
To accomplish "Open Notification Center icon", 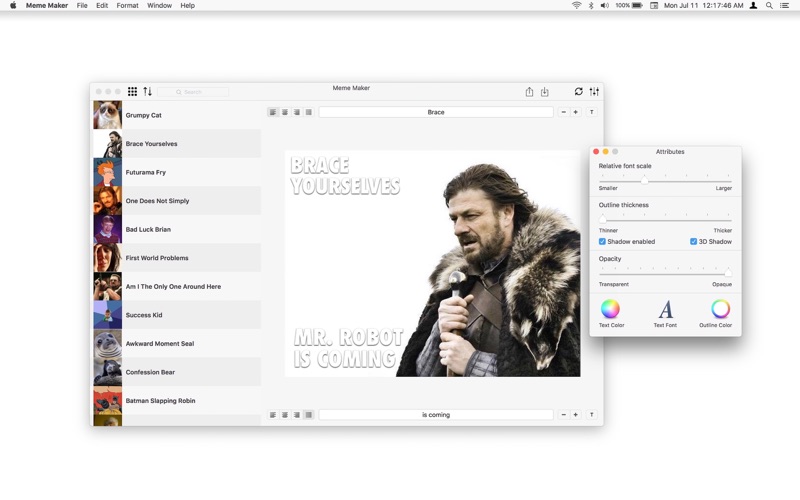I will (x=785, y=6).
